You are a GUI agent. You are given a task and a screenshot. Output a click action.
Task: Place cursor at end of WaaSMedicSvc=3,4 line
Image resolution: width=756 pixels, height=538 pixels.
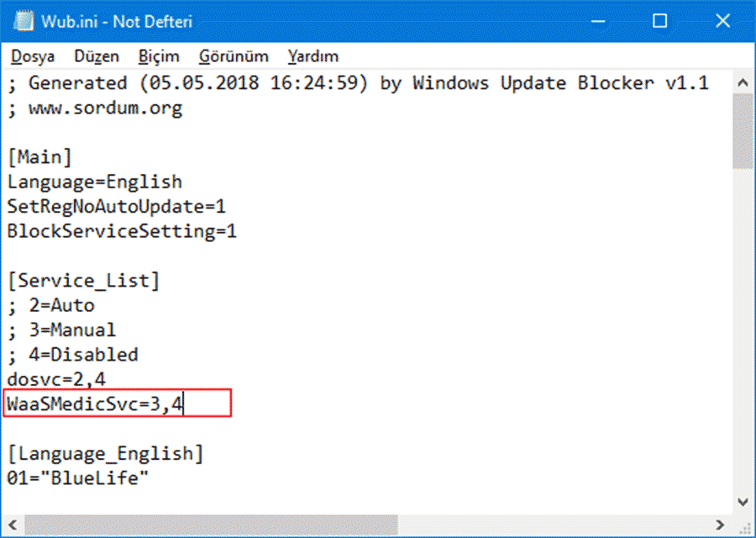[x=184, y=403]
